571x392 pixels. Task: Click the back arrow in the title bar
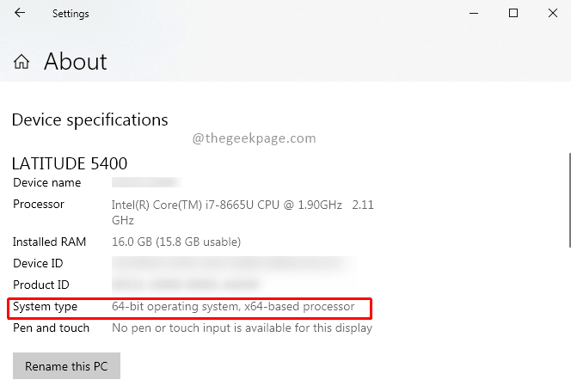tap(20, 14)
